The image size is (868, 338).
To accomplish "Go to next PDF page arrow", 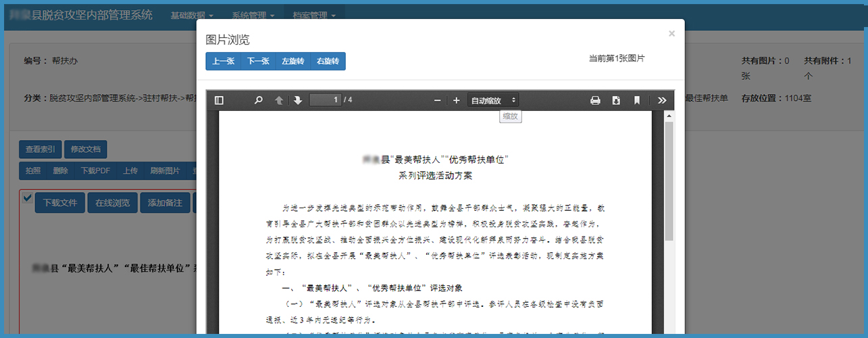I will tap(298, 100).
